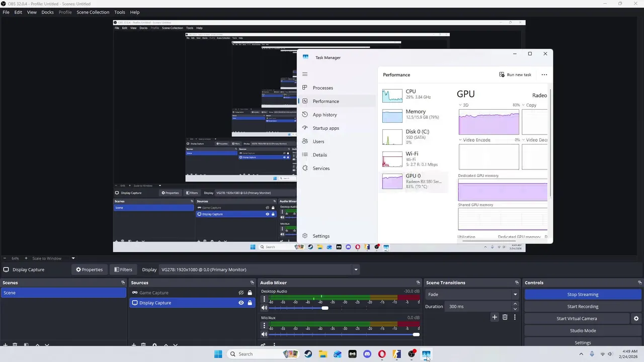Open Opera browser from the taskbar

(382, 354)
